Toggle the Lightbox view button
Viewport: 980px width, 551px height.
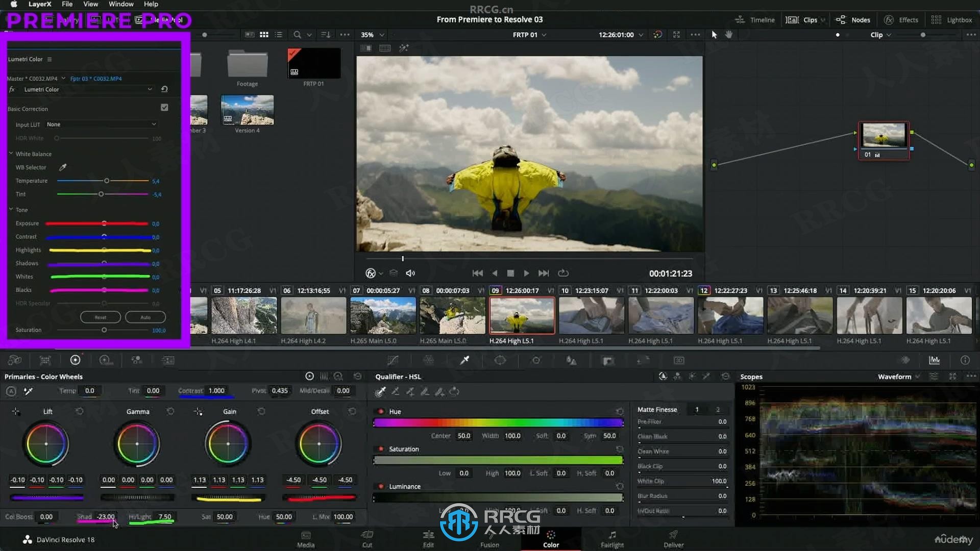(x=951, y=20)
